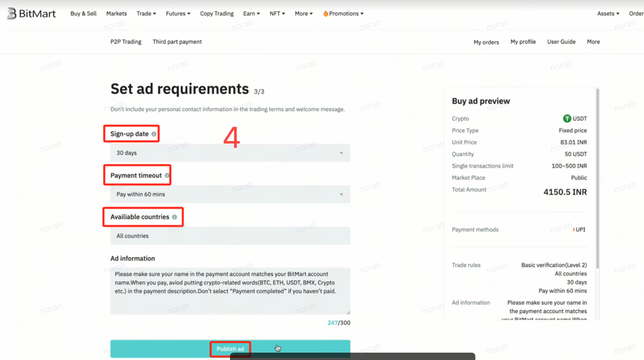
Task: Click the 247/300 character counter
Action: pyautogui.click(x=339, y=323)
